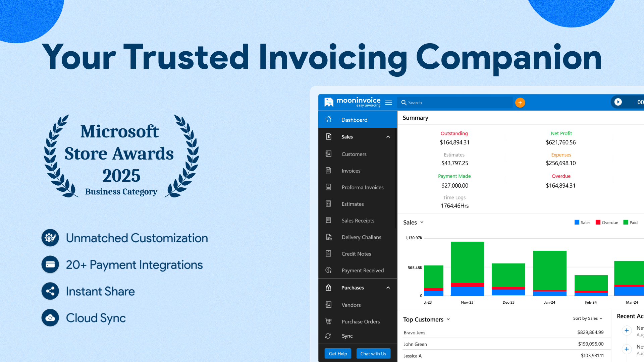The height and width of the screenshot is (362, 644).
Task: Select the Delivery Challans icon
Action: (329, 237)
